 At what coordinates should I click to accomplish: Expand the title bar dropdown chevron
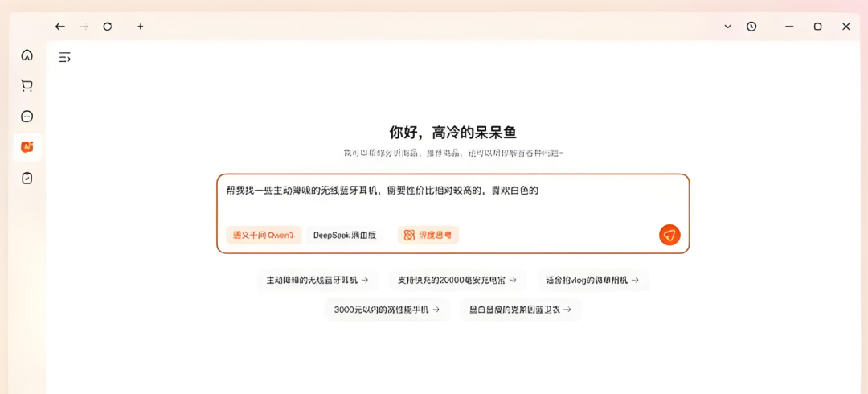coord(727,27)
